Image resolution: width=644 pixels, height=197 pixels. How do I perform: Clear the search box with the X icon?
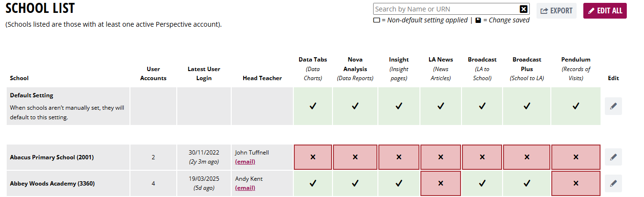point(524,9)
